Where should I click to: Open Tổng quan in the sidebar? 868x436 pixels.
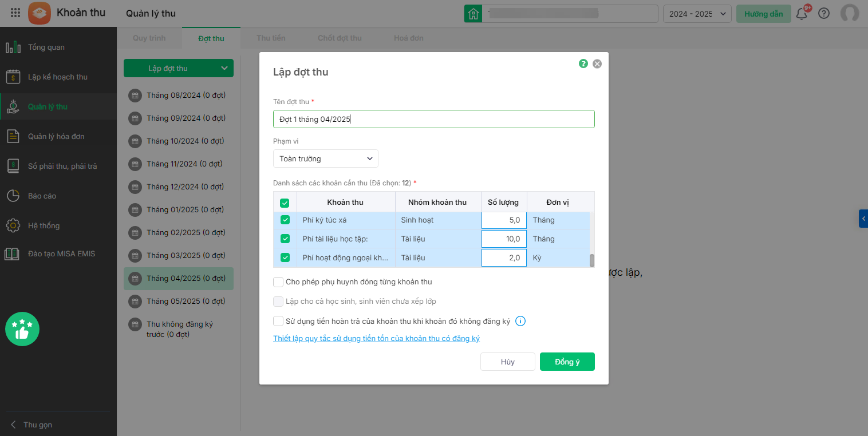pos(58,47)
